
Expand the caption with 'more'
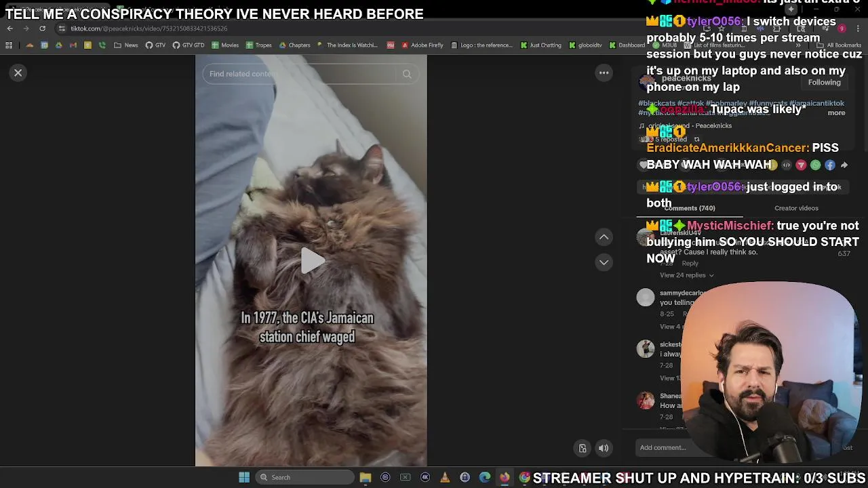pos(836,113)
